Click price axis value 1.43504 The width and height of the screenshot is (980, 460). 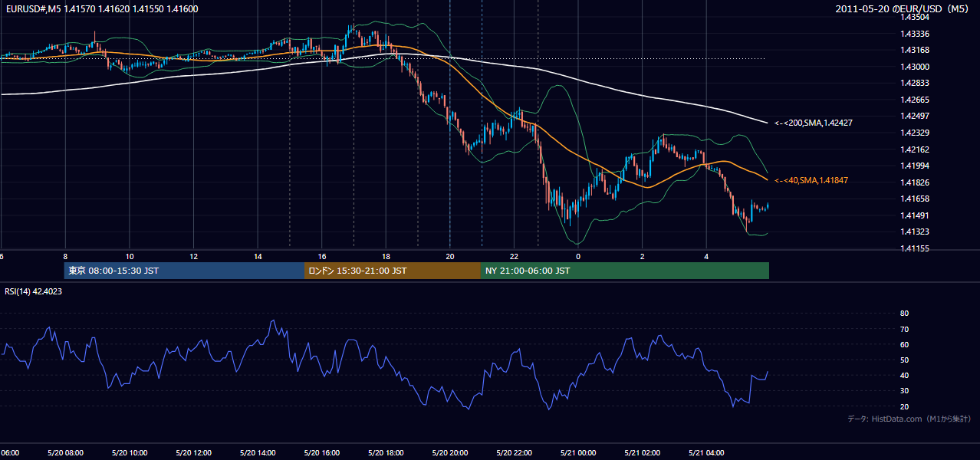click(914, 17)
